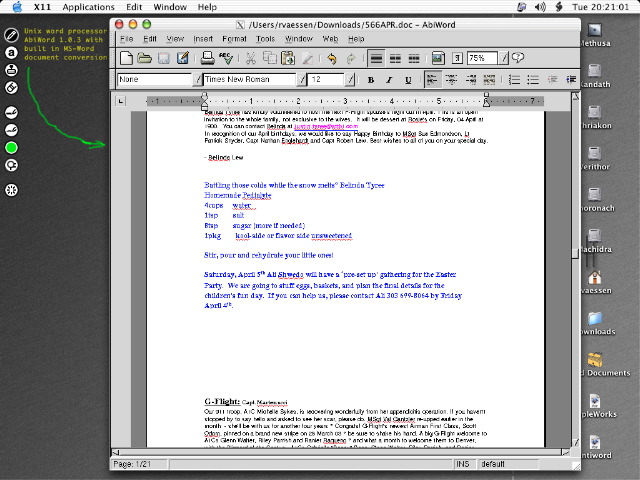Open the Tools menu in AbiWord
Viewport: 640px width, 480px height.
tap(265, 38)
